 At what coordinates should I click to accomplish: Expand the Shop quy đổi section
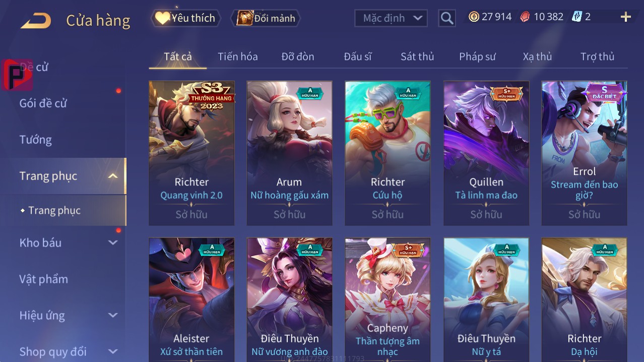coord(113,351)
